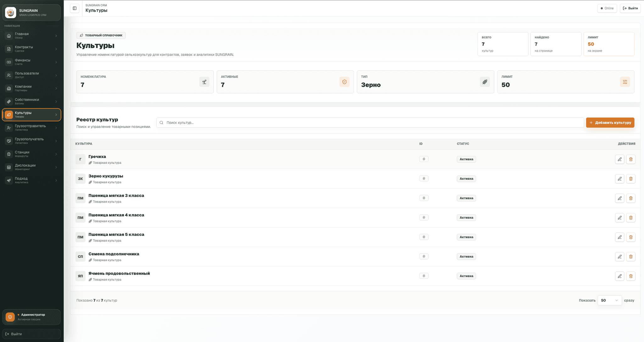Expand the Главная chevron in sidebar
644x342 pixels.
tap(56, 36)
